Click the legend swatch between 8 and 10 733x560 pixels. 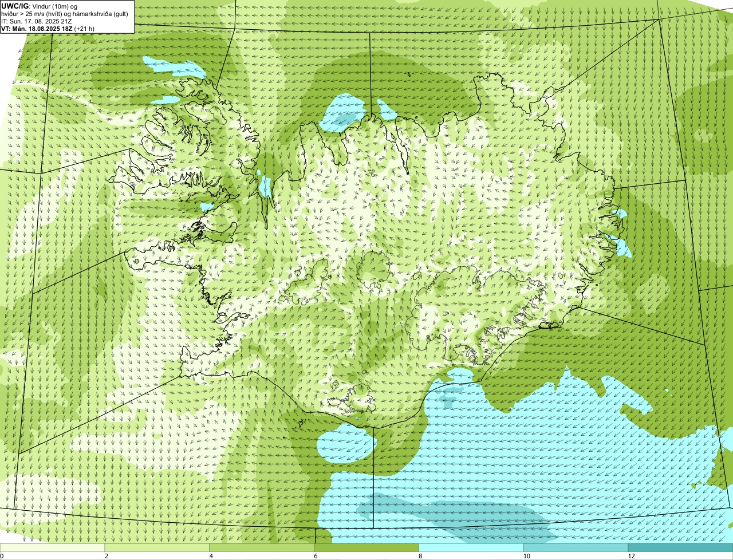pos(472,547)
